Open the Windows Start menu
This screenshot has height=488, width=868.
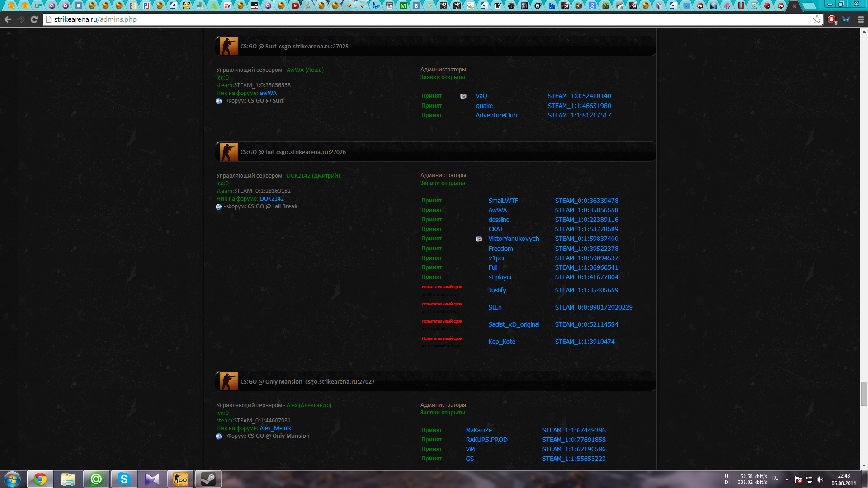point(12,479)
